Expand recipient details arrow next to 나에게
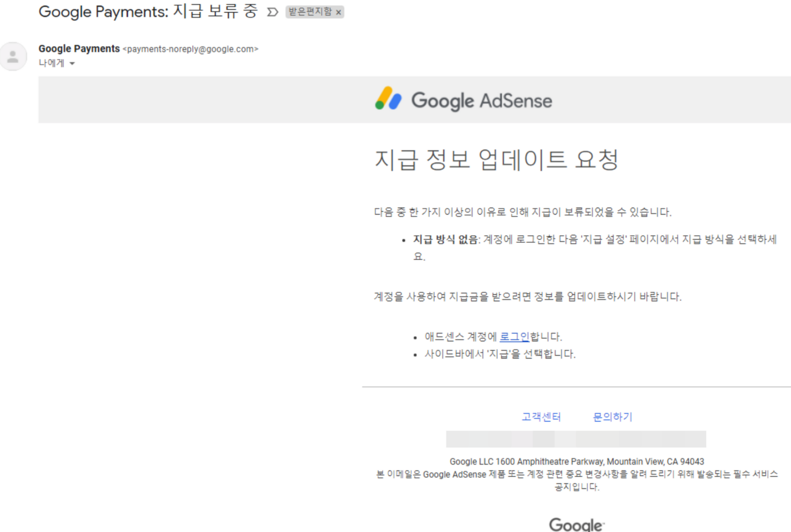 point(72,63)
